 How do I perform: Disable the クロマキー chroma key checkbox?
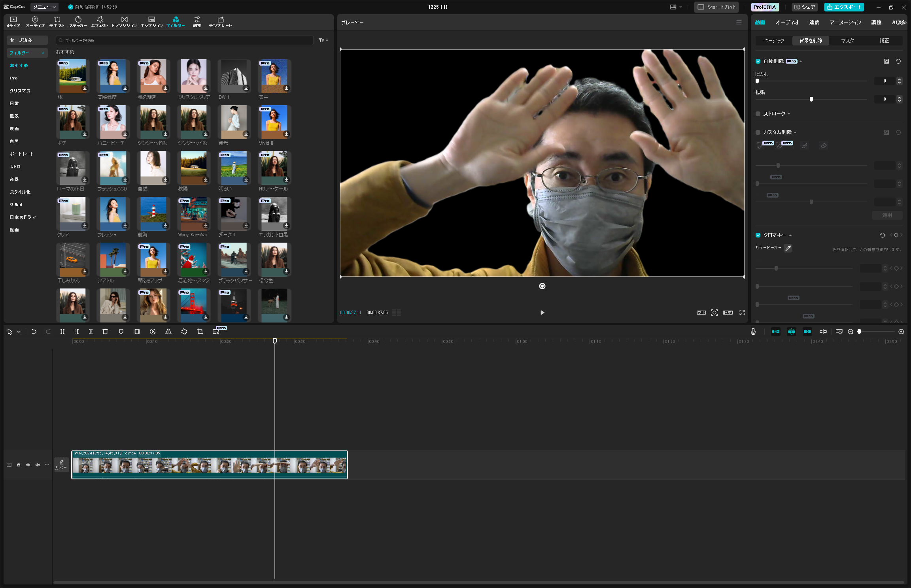758,235
